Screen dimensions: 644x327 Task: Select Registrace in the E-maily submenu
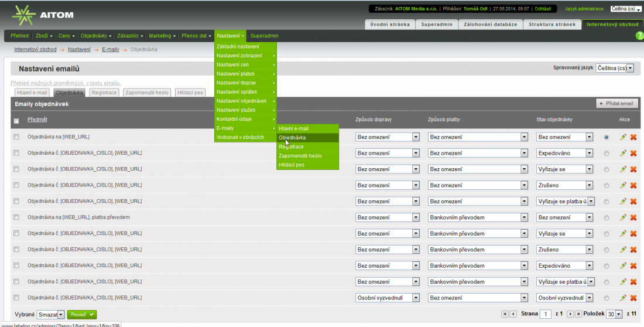pos(291,147)
